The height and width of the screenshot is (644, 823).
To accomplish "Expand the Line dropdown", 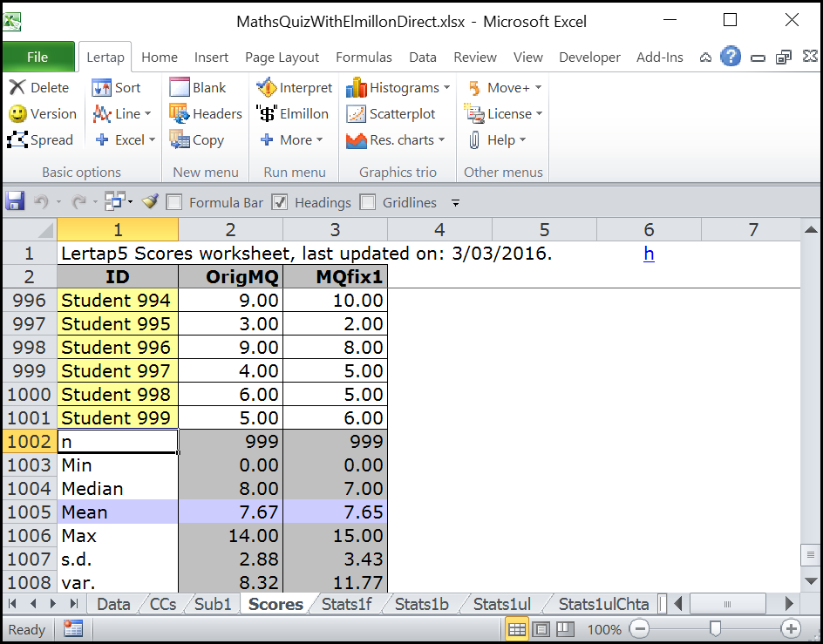I will (x=148, y=113).
